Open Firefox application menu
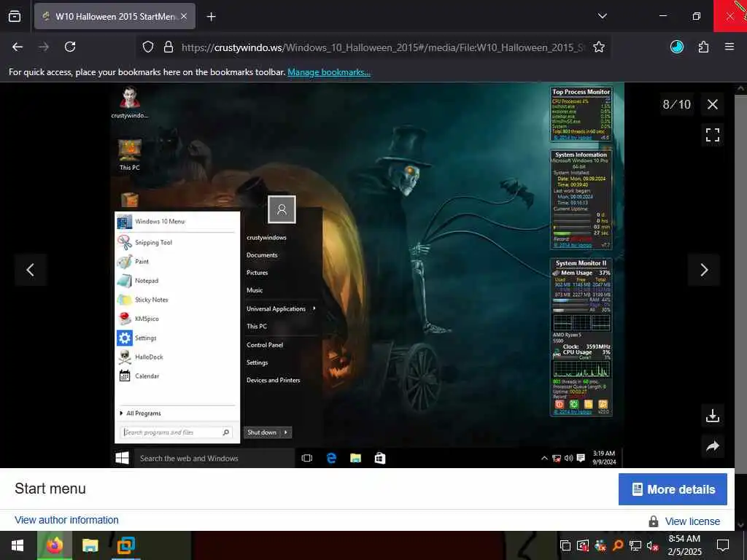The width and height of the screenshot is (747, 560). pyautogui.click(x=729, y=47)
